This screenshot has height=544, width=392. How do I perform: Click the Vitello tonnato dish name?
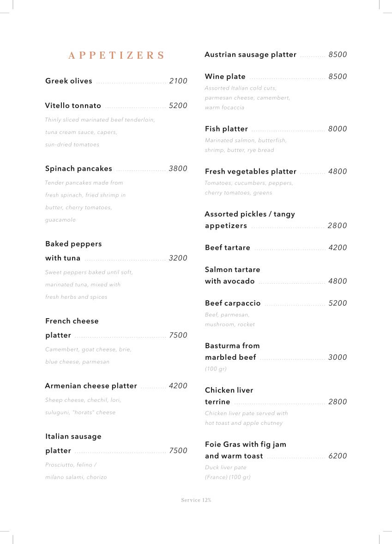point(73,105)
